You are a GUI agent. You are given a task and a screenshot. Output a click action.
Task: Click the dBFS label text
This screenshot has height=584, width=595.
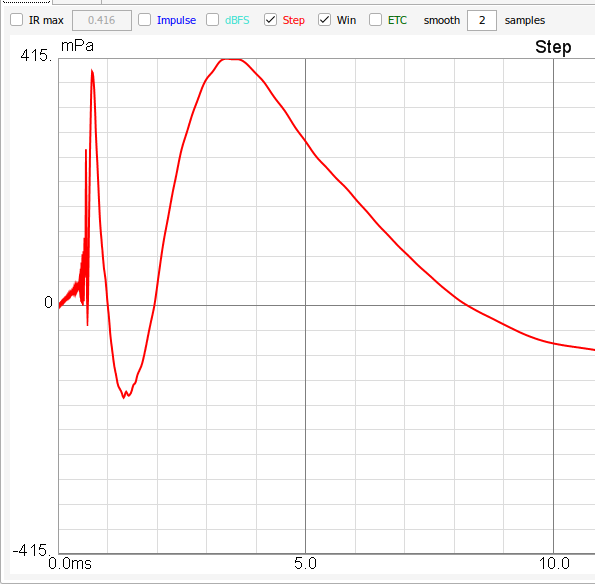tap(237, 20)
